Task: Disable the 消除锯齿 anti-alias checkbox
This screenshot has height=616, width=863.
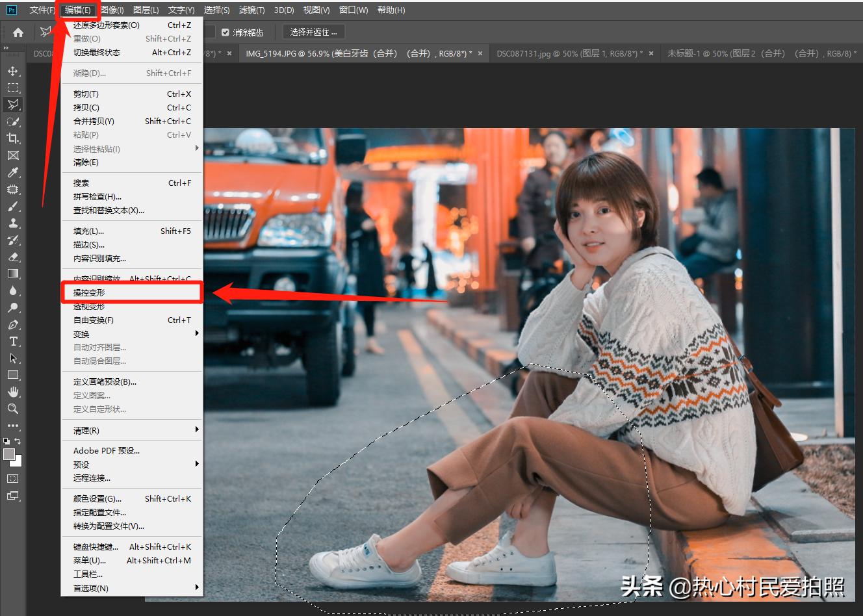Action: pyautogui.click(x=225, y=32)
